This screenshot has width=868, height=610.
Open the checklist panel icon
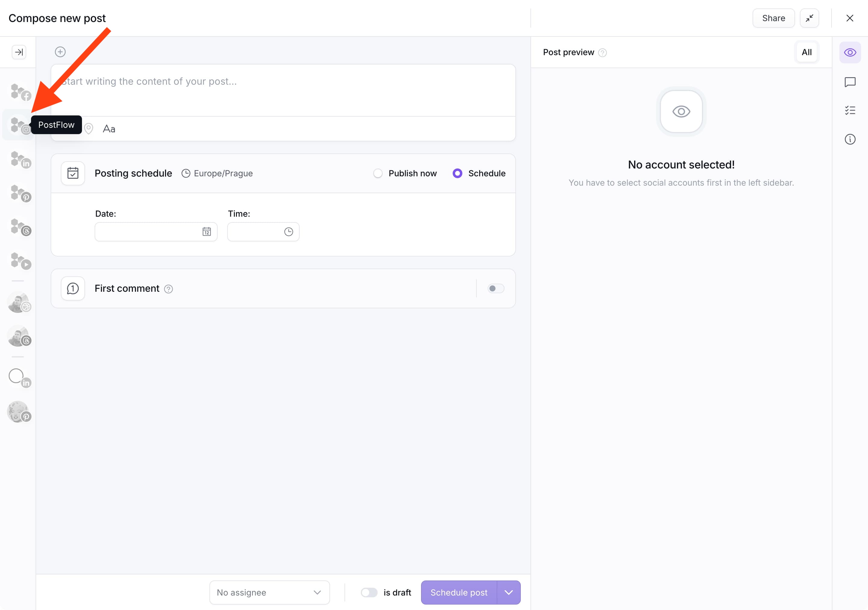[x=850, y=110]
